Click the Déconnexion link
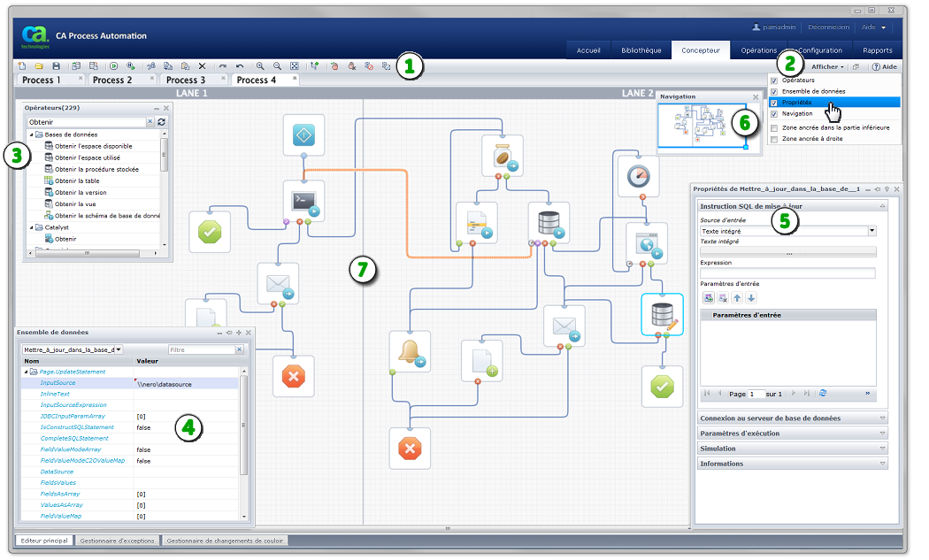929x560 pixels. click(x=829, y=27)
